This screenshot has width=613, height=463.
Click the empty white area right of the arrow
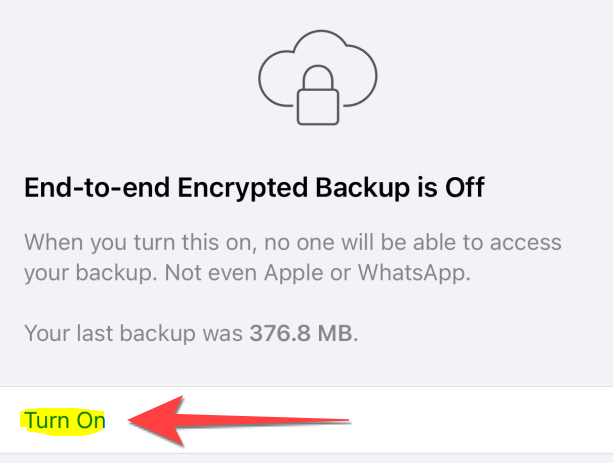pos(481,420)
